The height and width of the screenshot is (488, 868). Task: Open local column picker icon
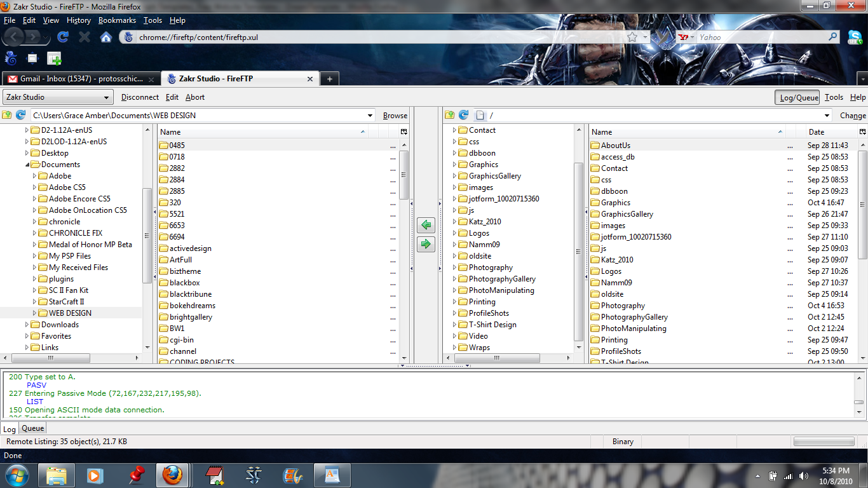[x=403, y=132]
